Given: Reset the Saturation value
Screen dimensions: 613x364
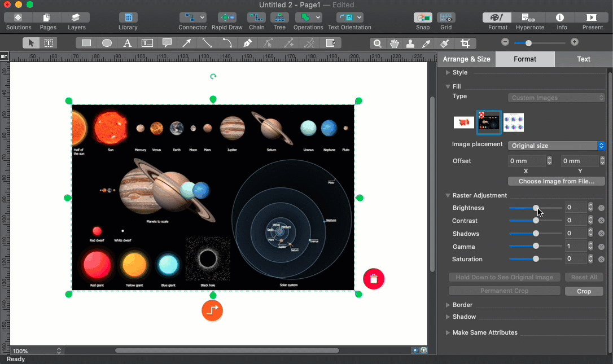Looking at the screenshot, I should coord(601,259).
